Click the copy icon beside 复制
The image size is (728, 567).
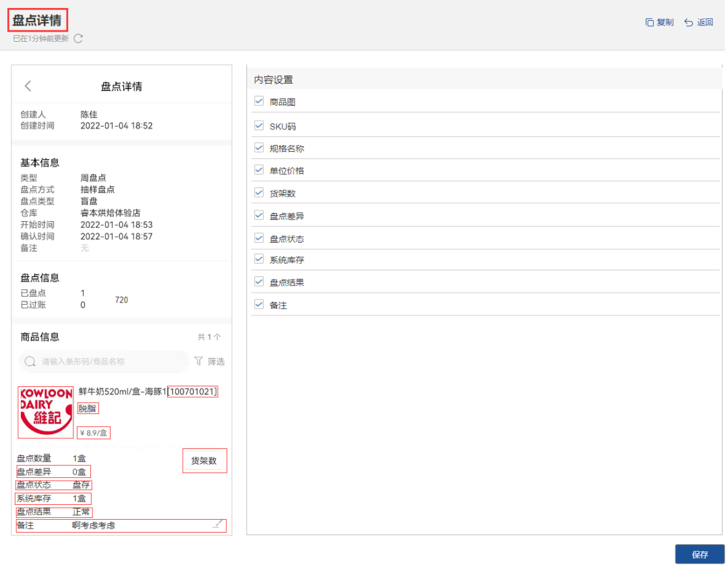[x=650, y=22]
